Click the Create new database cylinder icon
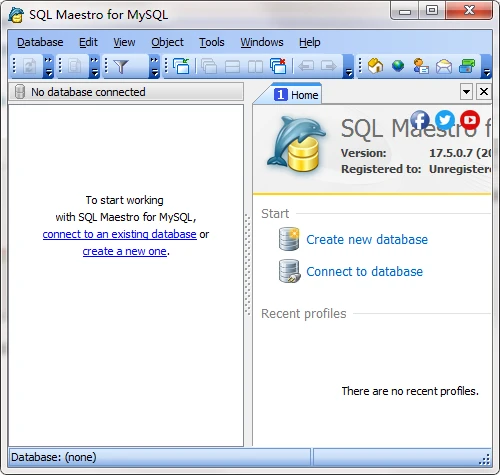This screenshot has width=500, height=475. click(x=289, y=239)
